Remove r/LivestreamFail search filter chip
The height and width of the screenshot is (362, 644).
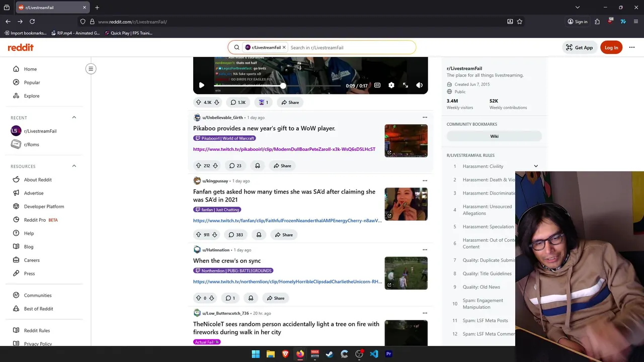[x=284, y=47]
